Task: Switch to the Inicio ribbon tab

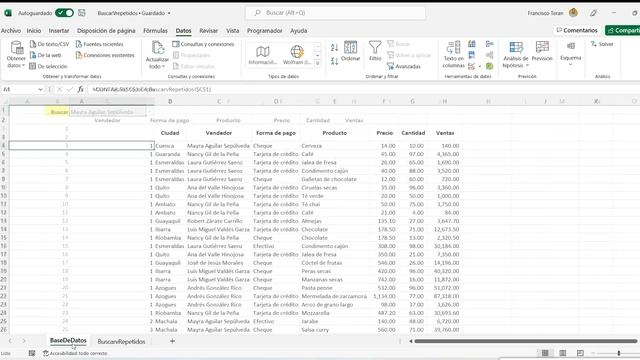Action: 34,31
